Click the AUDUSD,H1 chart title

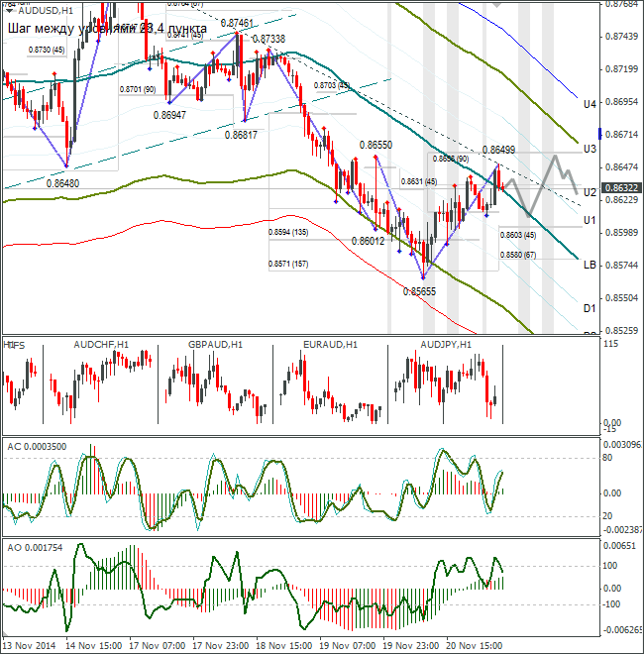(46, 11)
